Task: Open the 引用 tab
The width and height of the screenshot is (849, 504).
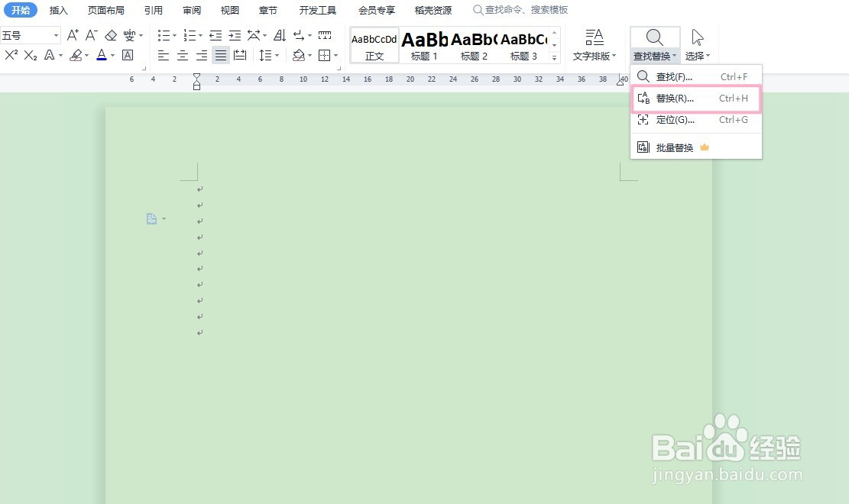Action: tap(154, 10)
